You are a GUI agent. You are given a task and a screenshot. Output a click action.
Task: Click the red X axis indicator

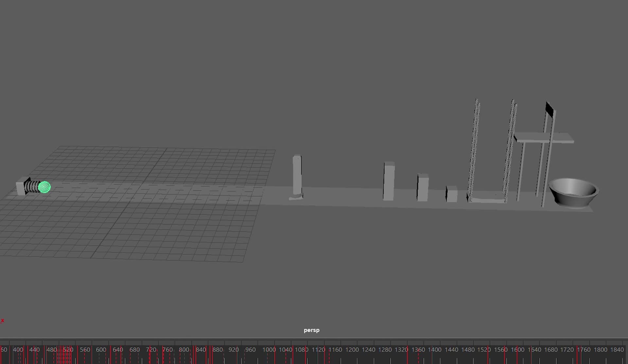[x=2, y=321]
